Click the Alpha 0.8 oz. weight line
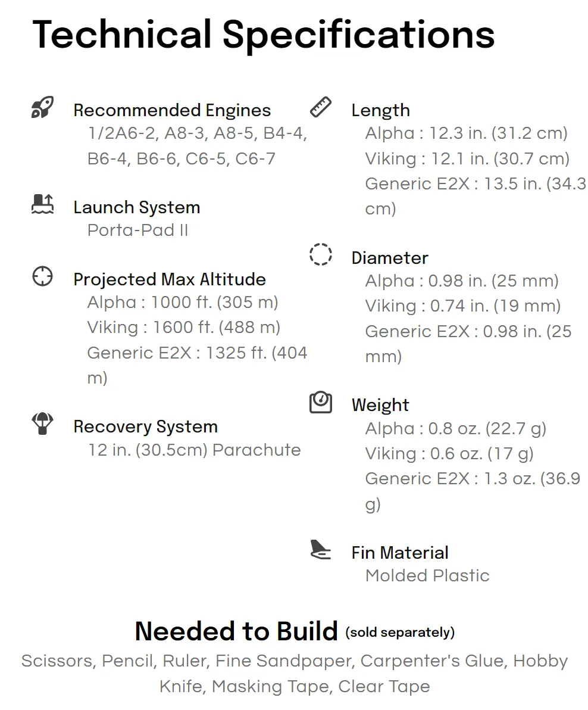The width and height of the screenshot is (588, 710). [x=456, y=428]
